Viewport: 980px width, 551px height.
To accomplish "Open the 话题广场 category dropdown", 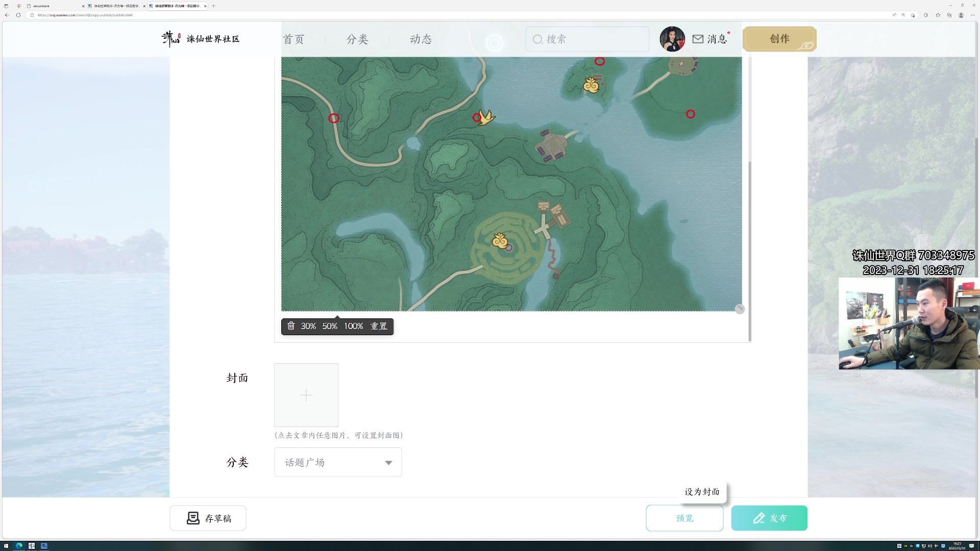I will [x=337, y=462].
